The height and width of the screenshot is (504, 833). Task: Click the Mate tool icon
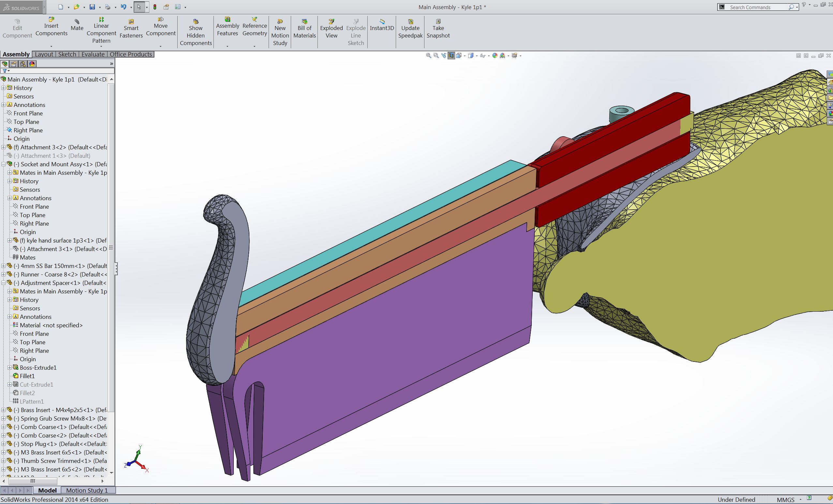pyautogui.click(x=77, y=22)
